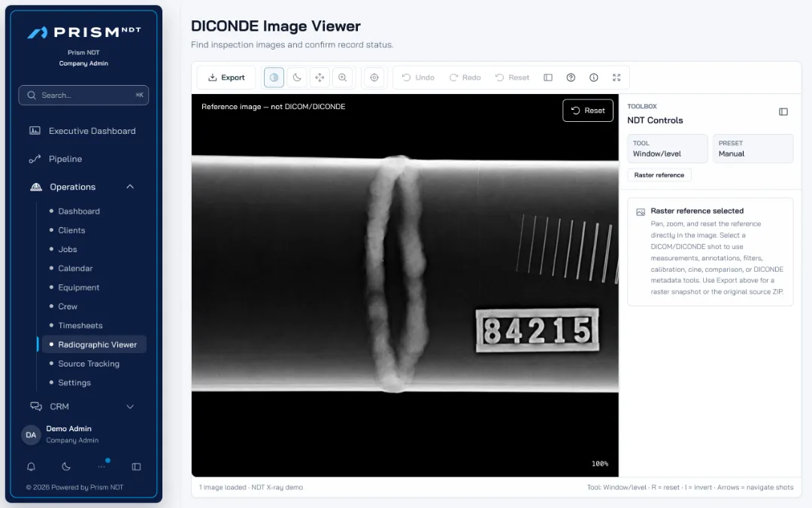Viewport: 812px width, 508px height.
Task: Click the Operations hard hat icon
Action: [x=36, y=187]
